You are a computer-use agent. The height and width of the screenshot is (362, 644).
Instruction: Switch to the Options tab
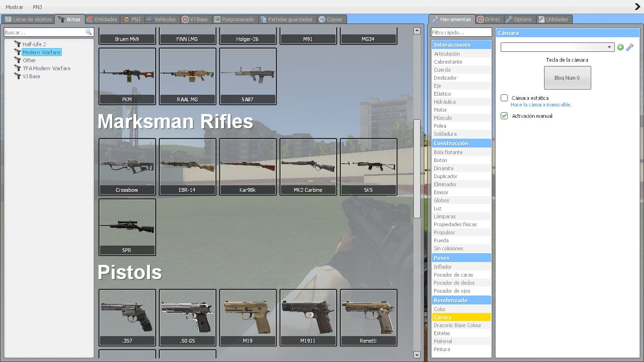click(x=519, y=19)
